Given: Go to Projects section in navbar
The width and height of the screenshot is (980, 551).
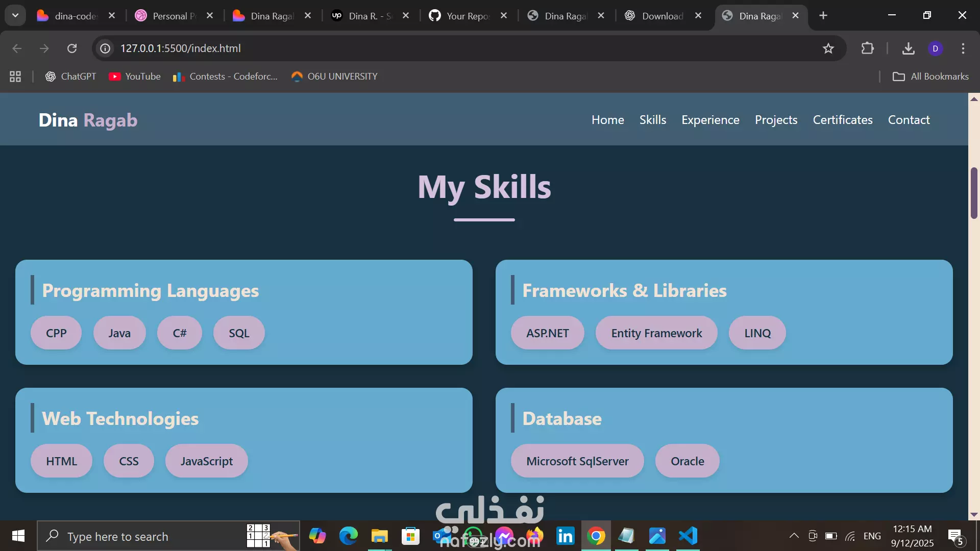Looking at the screenshot, I should 776,120.
